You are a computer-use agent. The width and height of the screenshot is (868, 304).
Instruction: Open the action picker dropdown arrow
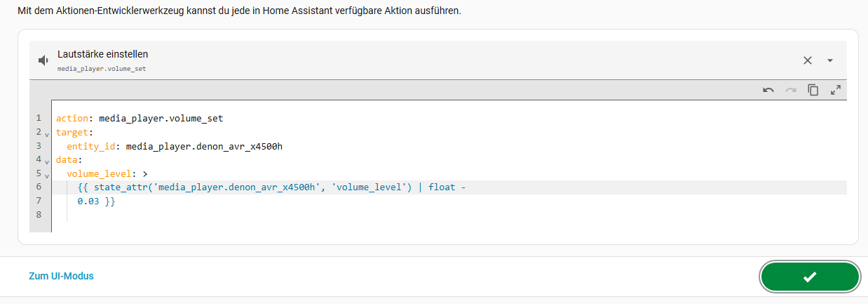(x=830, y=60)
